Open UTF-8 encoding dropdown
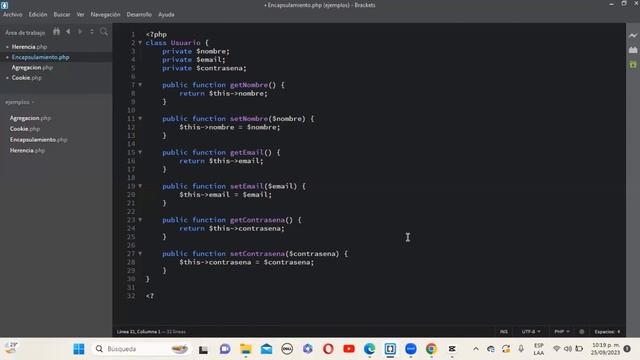This screenshot has height=360, width=640. (x=531, y=331)
